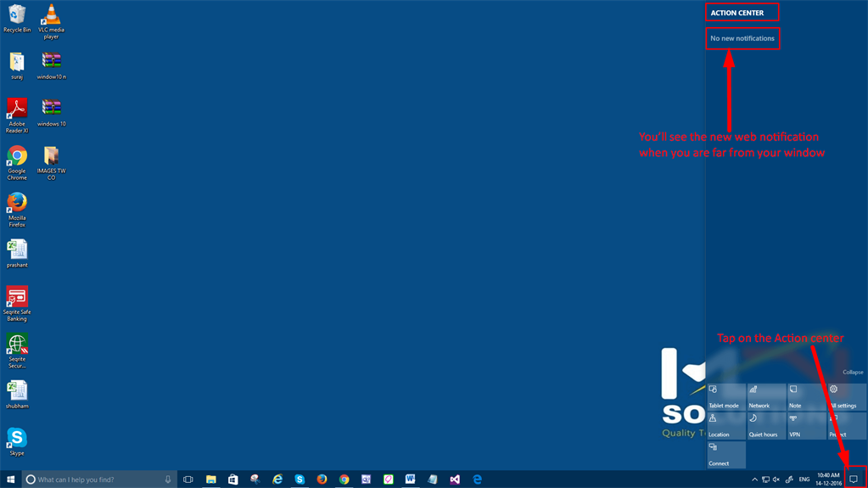Open Microsoft Edge from the taskbar
Screen dimensions: 868x488
477,480
